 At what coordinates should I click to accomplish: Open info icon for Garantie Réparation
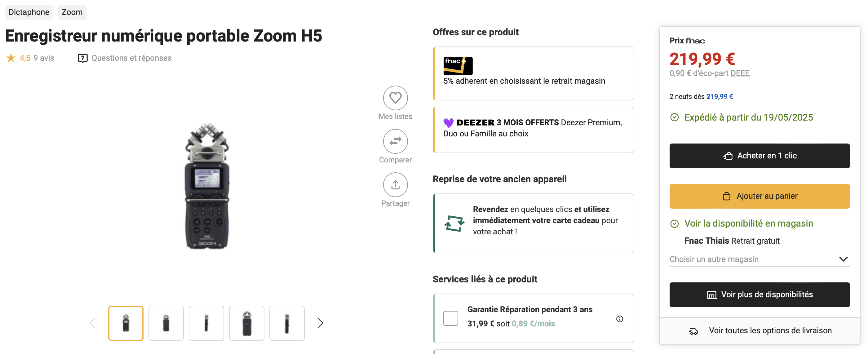pos(619,319)
